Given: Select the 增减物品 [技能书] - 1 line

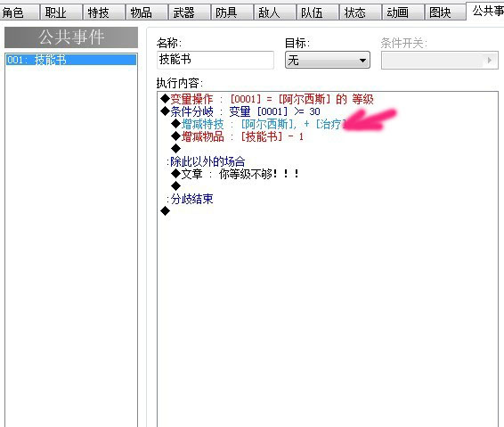Looking at the screenshot, I should 238,136.
